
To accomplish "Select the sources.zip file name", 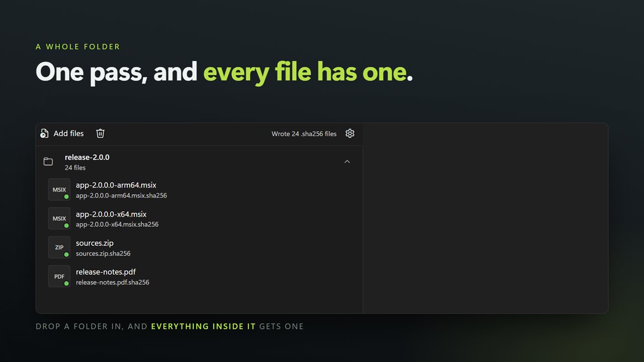I will 95,243.
